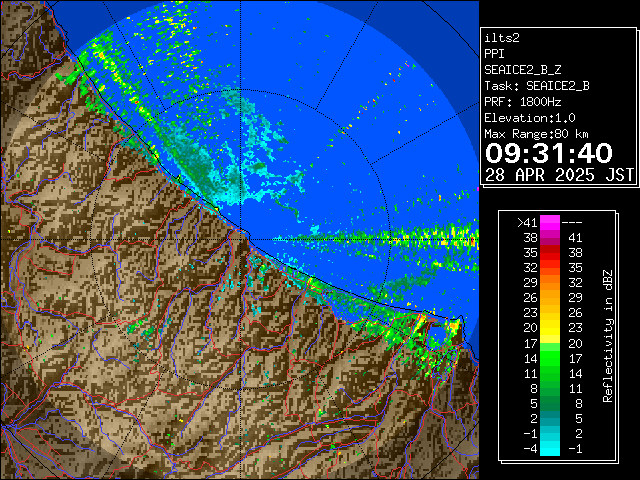Click the green 11 dBZ legend color
Screen dimensions: 640x480
550,373
